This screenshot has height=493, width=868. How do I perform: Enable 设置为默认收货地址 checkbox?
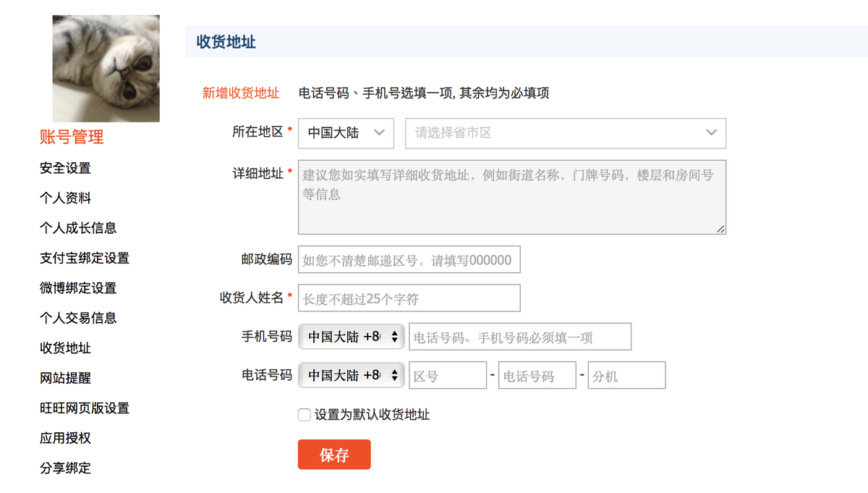[305, 415]
